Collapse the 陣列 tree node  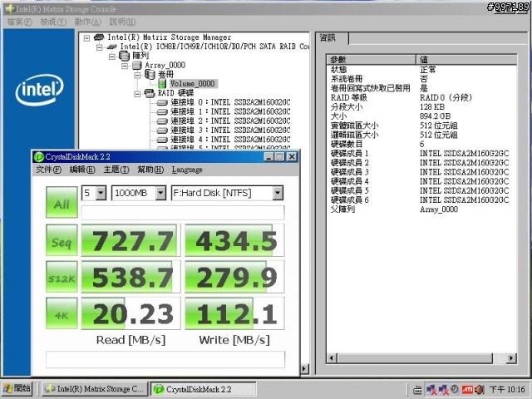(112, 57)
